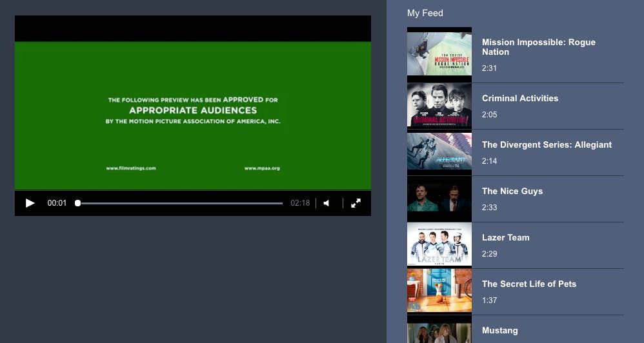Image resolution: width=644 pixels, height=343 pixels.
Task: Click the www.mpaa.org text in the video
Action: [x=262, y=168]
